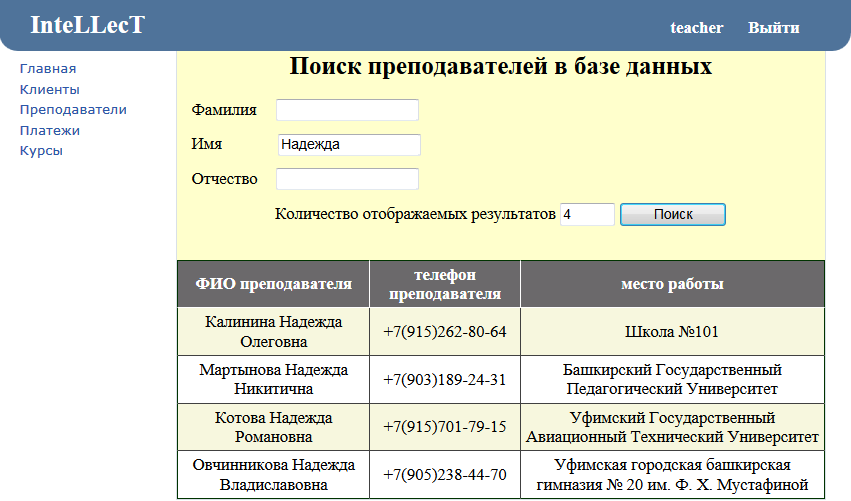
Task: Focus the results count field showing 4
Action: point(587,214)
